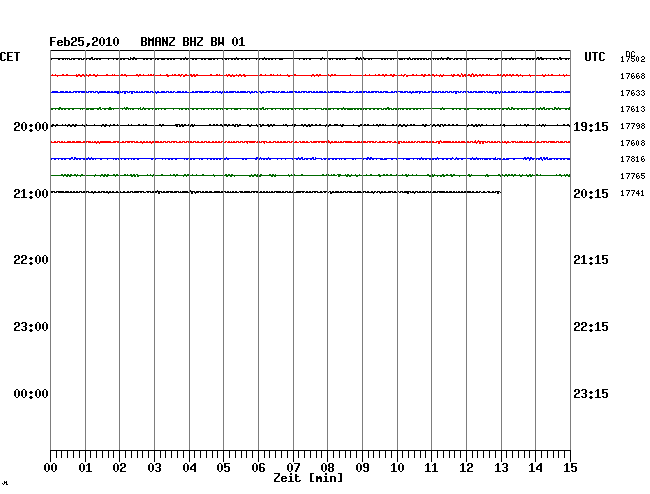Select the station title 'BMANZ BHZ BW 01'
Screen dimensions: 650x494
click(193, 42)
